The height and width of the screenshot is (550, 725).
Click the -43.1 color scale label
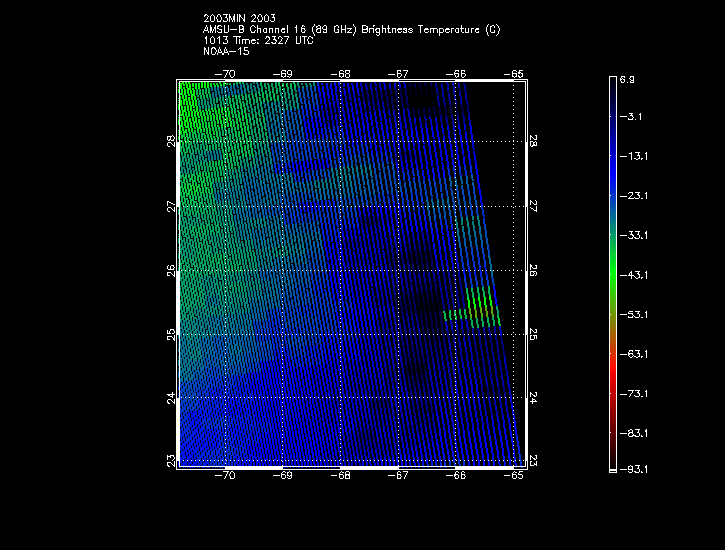click(632, 274)
